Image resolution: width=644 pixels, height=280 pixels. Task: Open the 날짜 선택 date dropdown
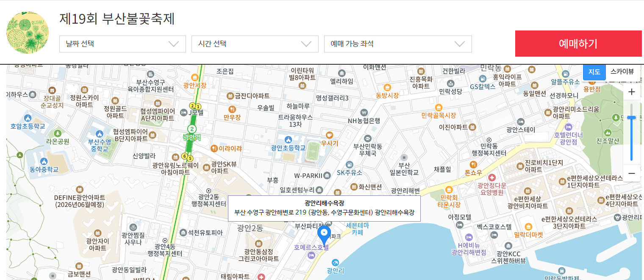122,44
